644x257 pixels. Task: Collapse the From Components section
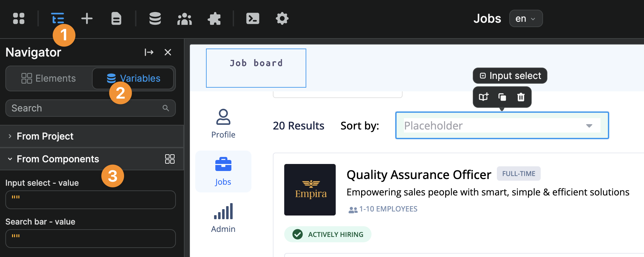click(x=10, y=159)
